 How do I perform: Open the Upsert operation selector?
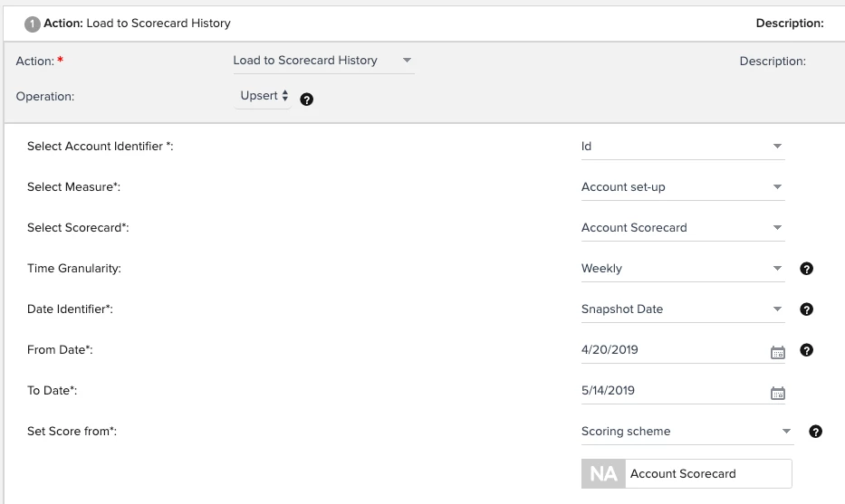[263, 96]
